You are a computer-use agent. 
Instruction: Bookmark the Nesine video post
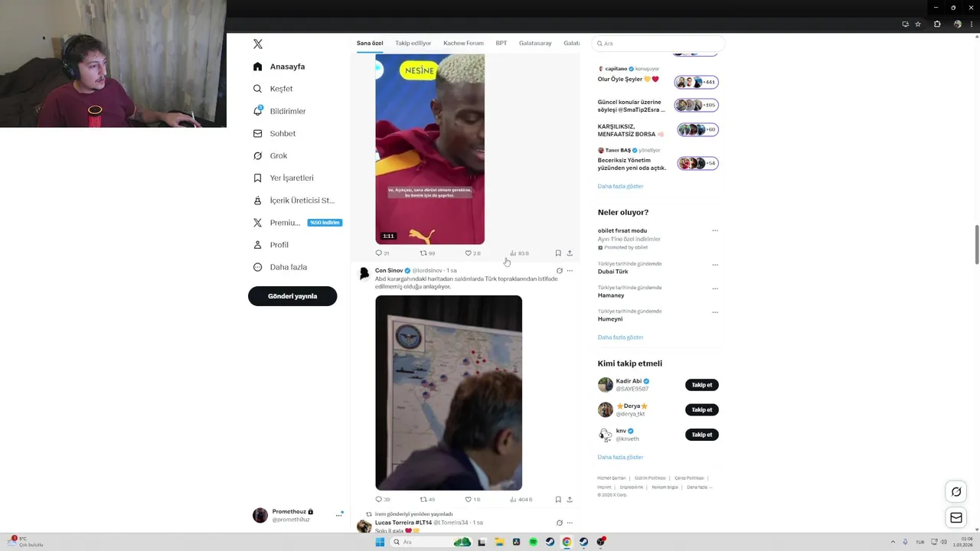(x=558, y=253)
